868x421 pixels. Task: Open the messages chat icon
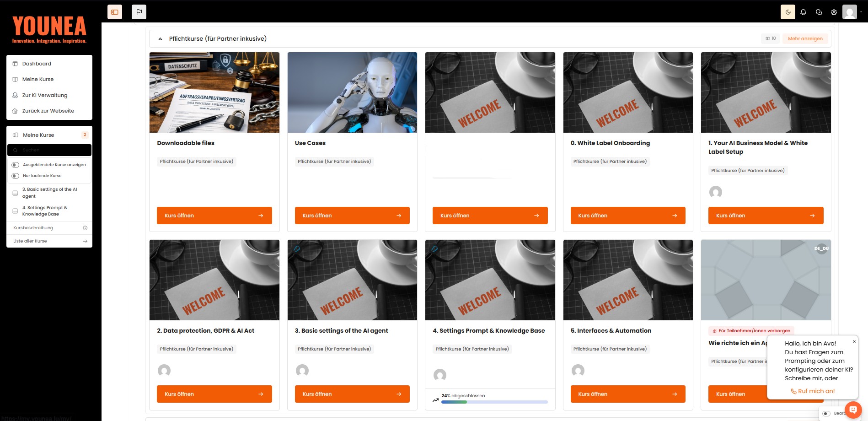[819, 12]
